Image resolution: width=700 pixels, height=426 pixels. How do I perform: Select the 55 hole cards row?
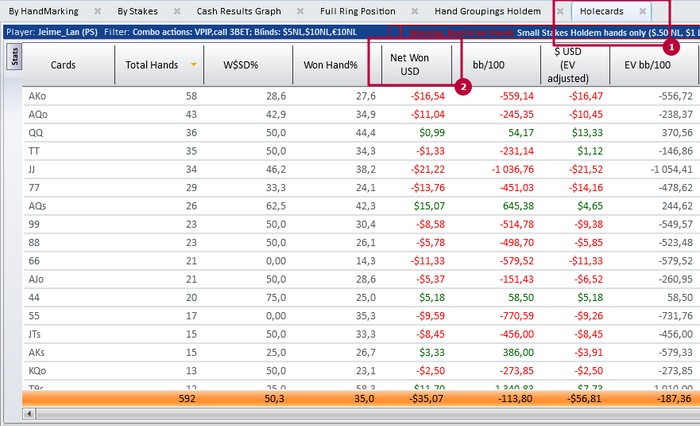[361, 316]
